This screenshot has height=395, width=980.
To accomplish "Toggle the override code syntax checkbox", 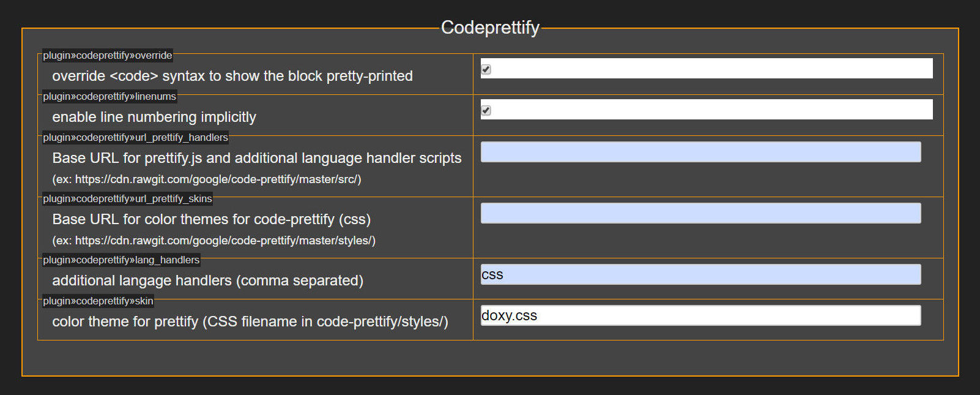I will tap(486, 69).
